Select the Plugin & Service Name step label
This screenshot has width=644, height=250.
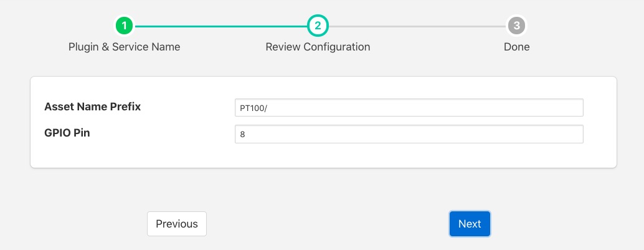125,47
